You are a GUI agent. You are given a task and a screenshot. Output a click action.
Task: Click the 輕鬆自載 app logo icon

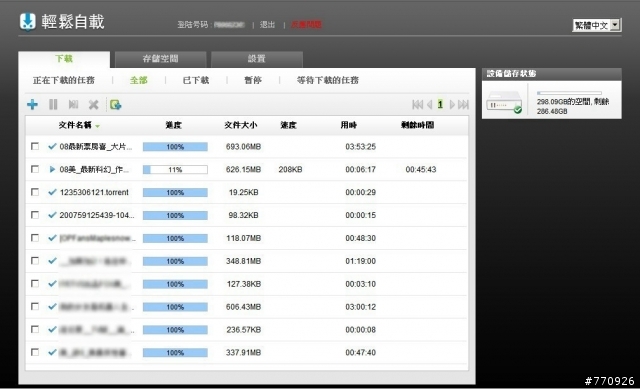[28, 22]
